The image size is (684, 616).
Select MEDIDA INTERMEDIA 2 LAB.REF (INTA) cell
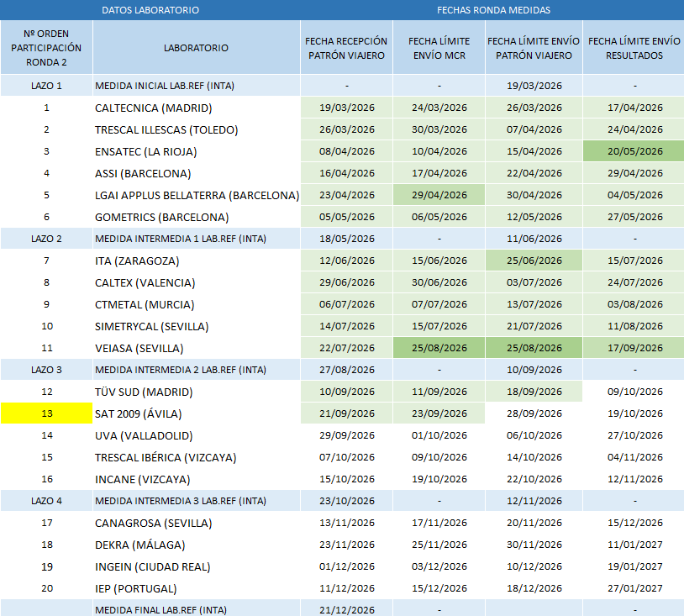[x=197, y=370]
